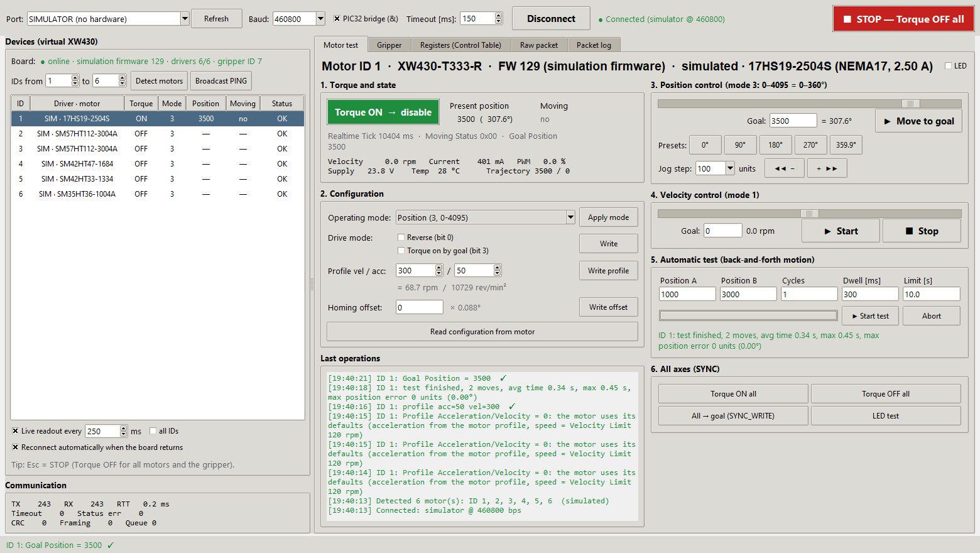Switch to the Raw packet tab
980x553 pixels.
coord(539,45)
